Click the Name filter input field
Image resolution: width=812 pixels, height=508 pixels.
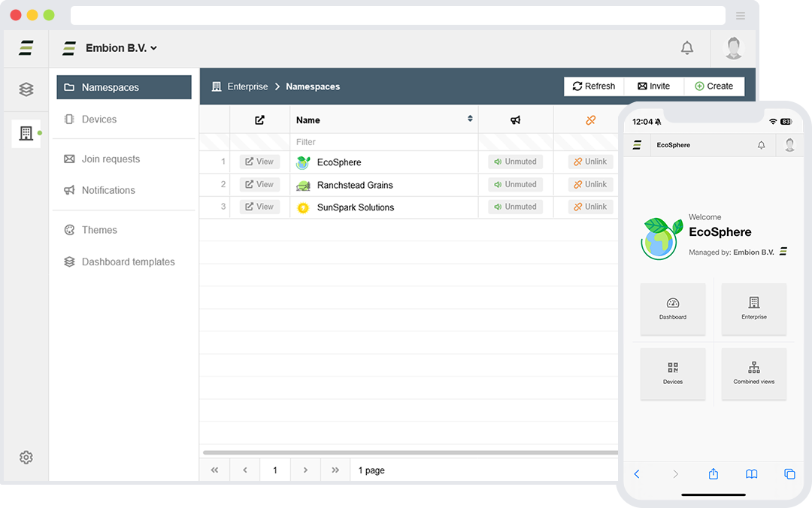pyautogui.click(x=383, y=142)
